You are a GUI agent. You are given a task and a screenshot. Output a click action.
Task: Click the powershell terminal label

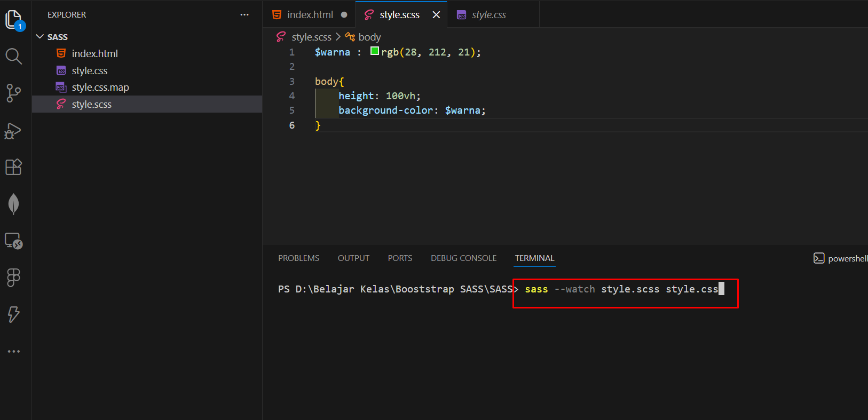click(x=848, y=259)
